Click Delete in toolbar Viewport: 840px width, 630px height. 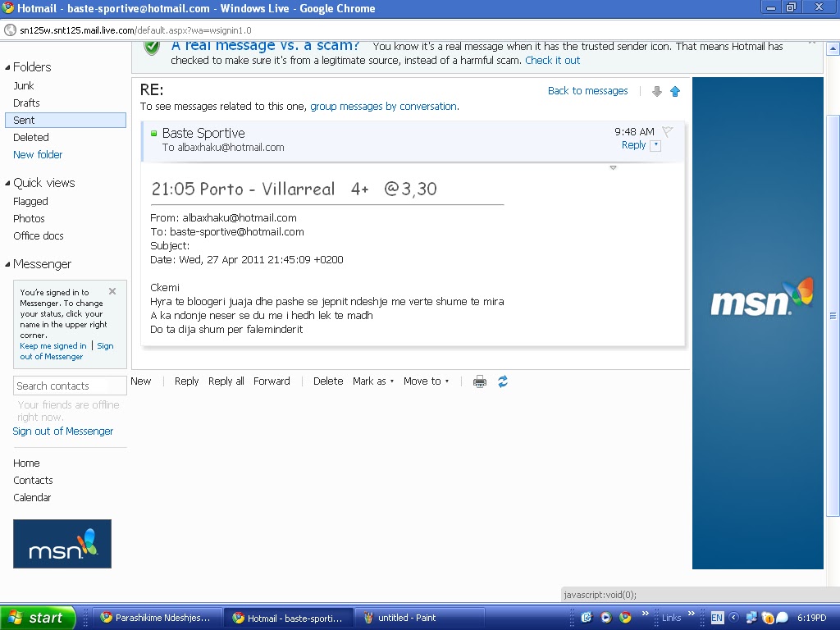(328, 381)
